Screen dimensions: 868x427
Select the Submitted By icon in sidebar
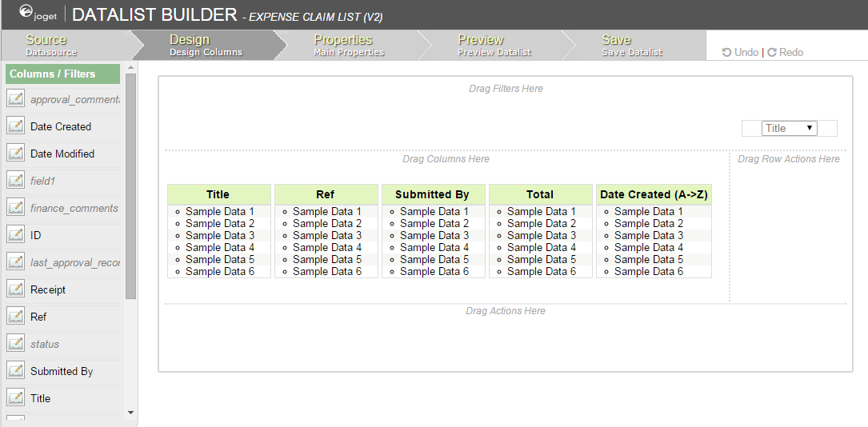[15, 371]
